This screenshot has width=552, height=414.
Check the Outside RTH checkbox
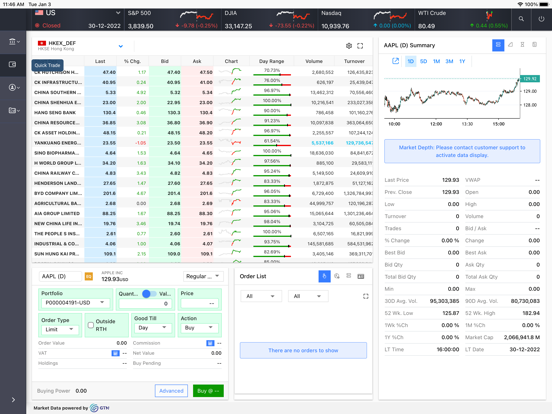point(90,325)
